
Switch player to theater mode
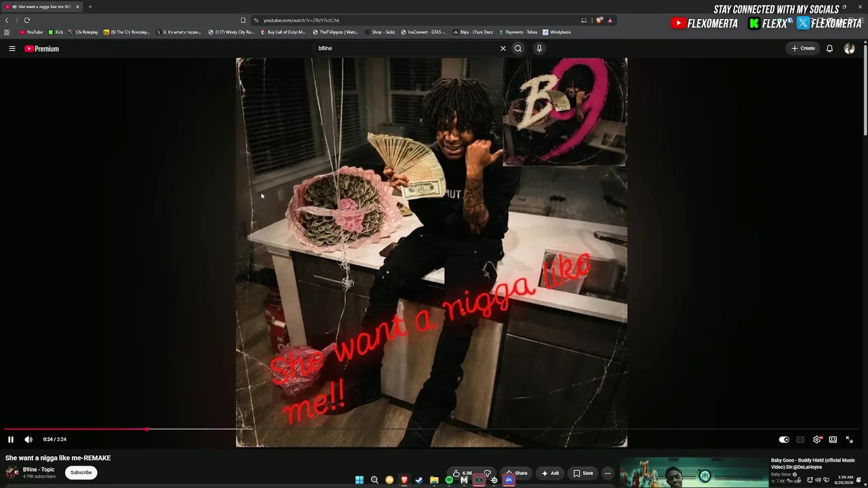point(833,440)
